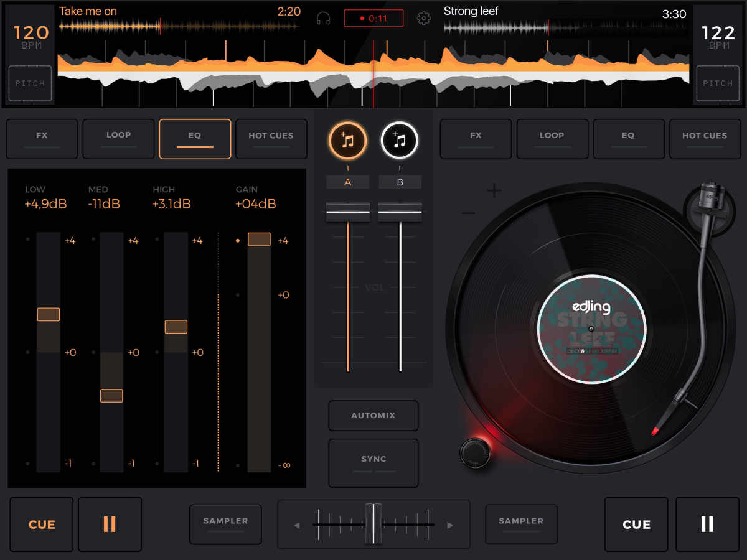
Task: Switch to HOT CUES on the right deck
Action: pyautogui.click(x=705, y=139)
